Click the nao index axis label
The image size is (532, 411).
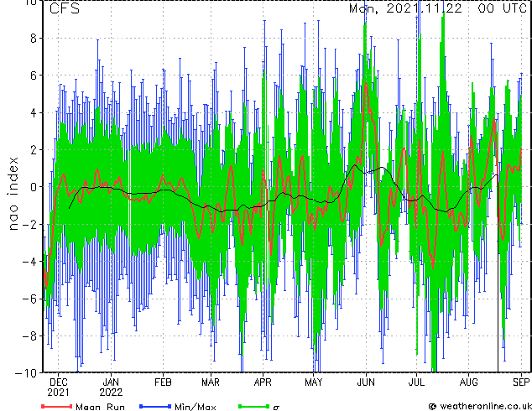pos(13,193)
